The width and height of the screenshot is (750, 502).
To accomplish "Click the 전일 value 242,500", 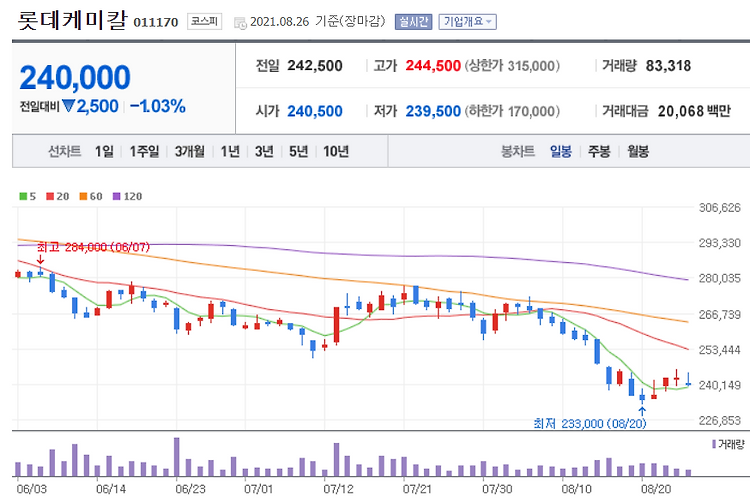I will coord(315,65).
